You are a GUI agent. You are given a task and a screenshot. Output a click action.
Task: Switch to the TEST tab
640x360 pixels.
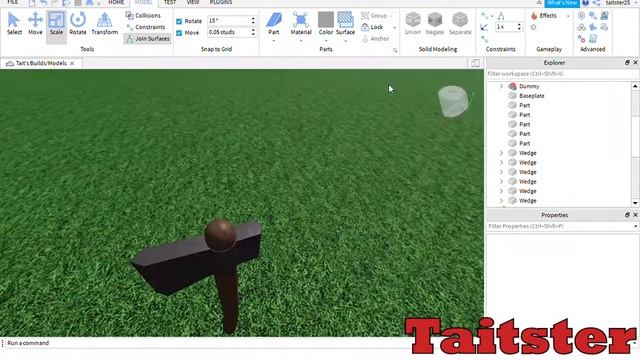click(170, 2)
